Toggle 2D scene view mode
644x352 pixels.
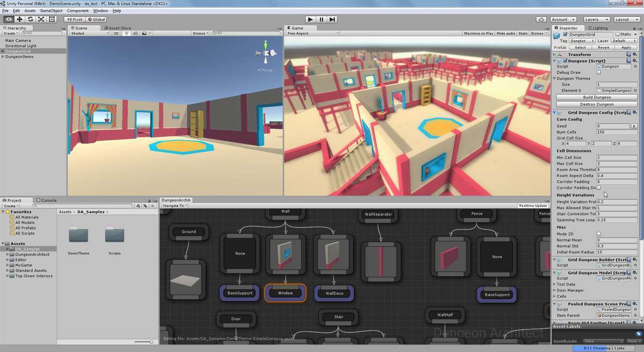click(116, 33)
